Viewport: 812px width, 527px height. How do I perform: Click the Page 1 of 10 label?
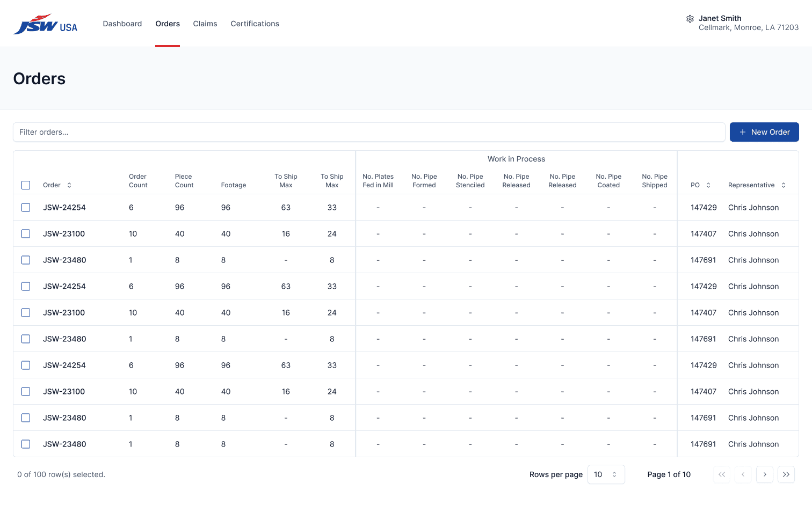click(x=669, y=474)
